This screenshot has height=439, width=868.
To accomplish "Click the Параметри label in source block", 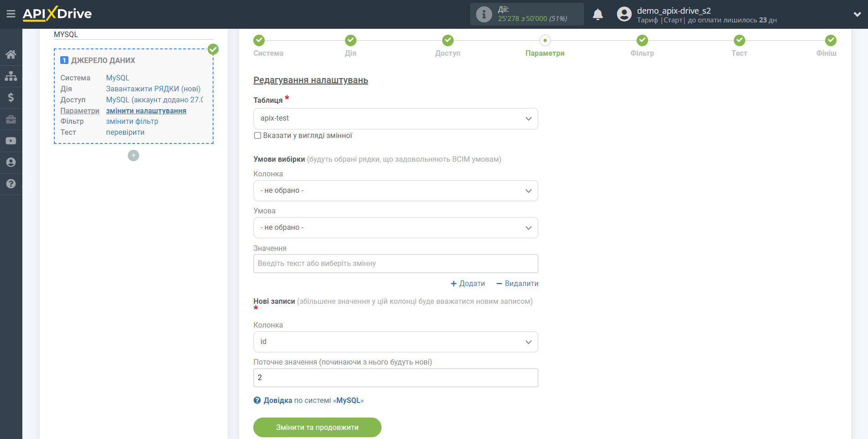I will 80,111.
